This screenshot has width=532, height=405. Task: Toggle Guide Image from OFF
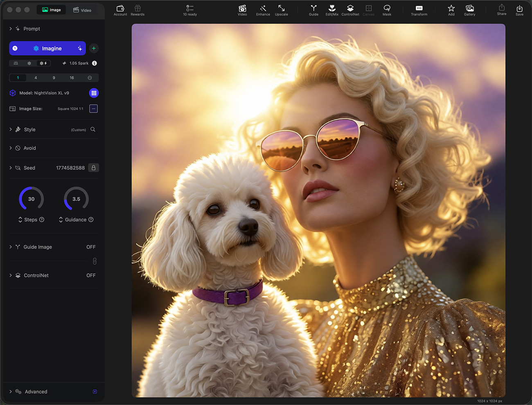pos(91,247)
